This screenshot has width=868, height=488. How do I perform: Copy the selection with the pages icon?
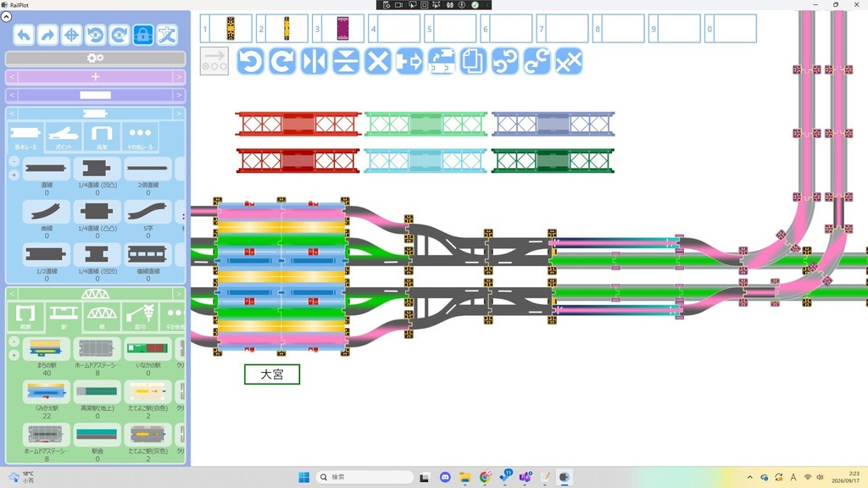click(473, 61)
